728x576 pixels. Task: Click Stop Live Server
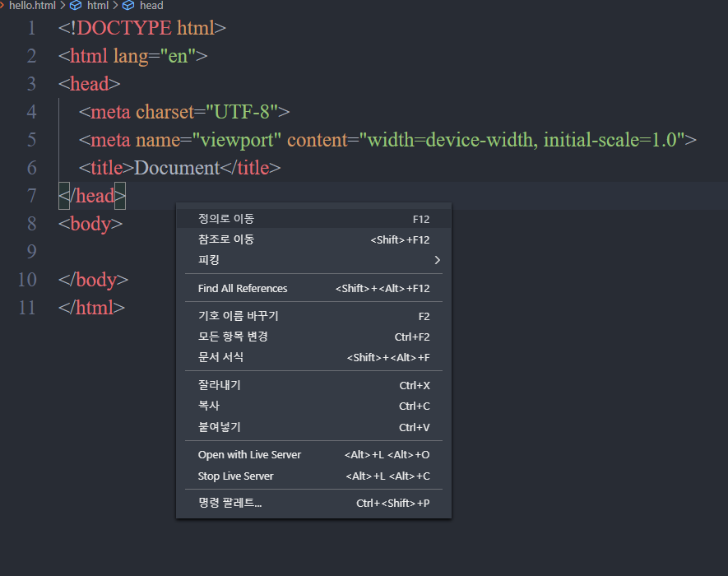313,476
